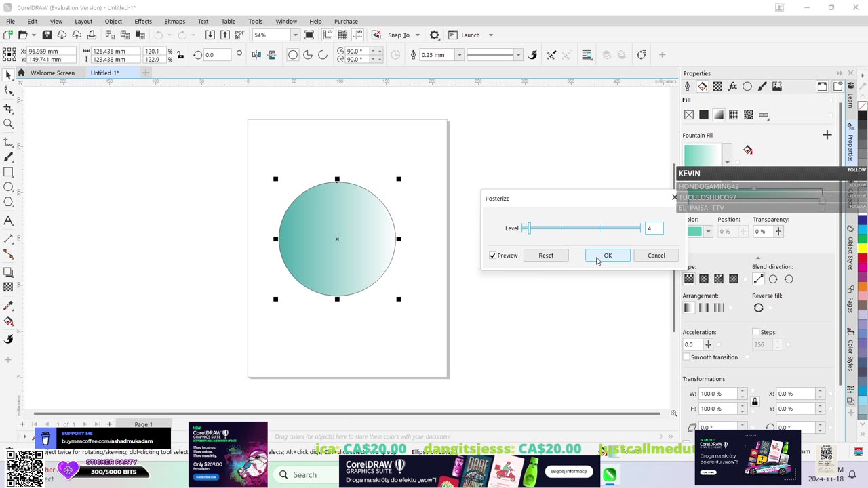Click the Save floppy-disk icon
868x488 pixels.
click(x=47, y=35)
